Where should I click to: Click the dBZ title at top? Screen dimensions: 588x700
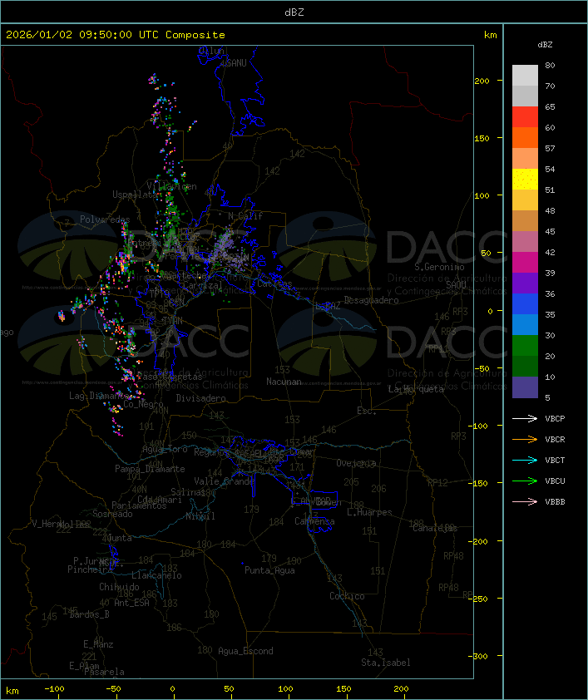294,12
